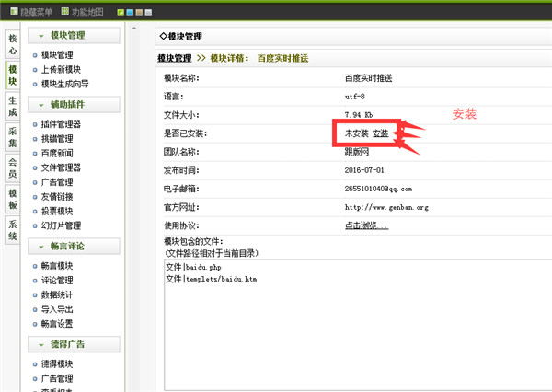Collapse the 辅助插件 menu section
This screenshot has width=552, height=392.
tap(74, 104)
